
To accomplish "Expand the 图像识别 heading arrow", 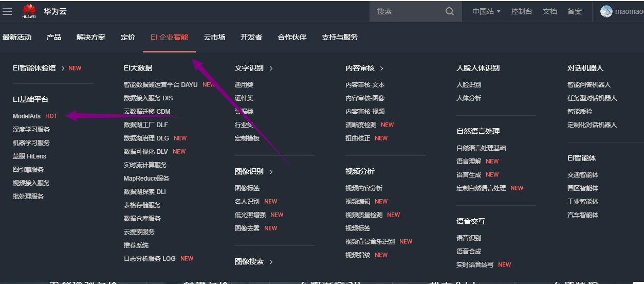I will [x=271, y=171].
